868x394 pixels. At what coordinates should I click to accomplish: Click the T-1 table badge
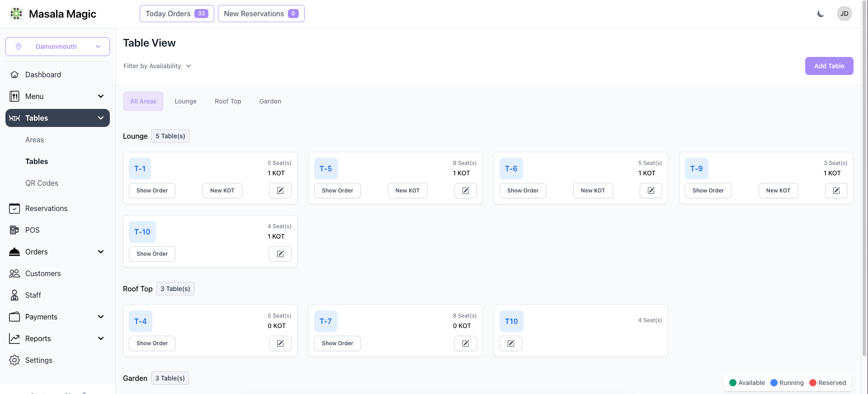(140, 169)
